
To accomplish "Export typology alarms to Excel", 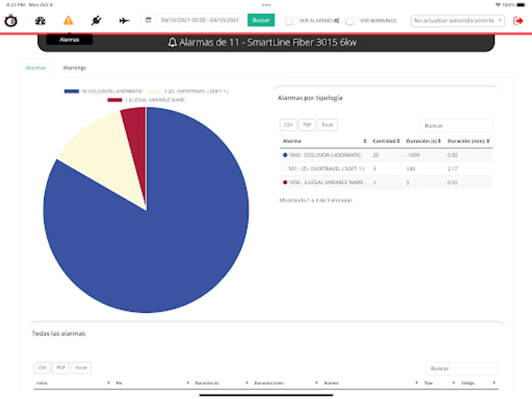I will (x=327, y=125).
